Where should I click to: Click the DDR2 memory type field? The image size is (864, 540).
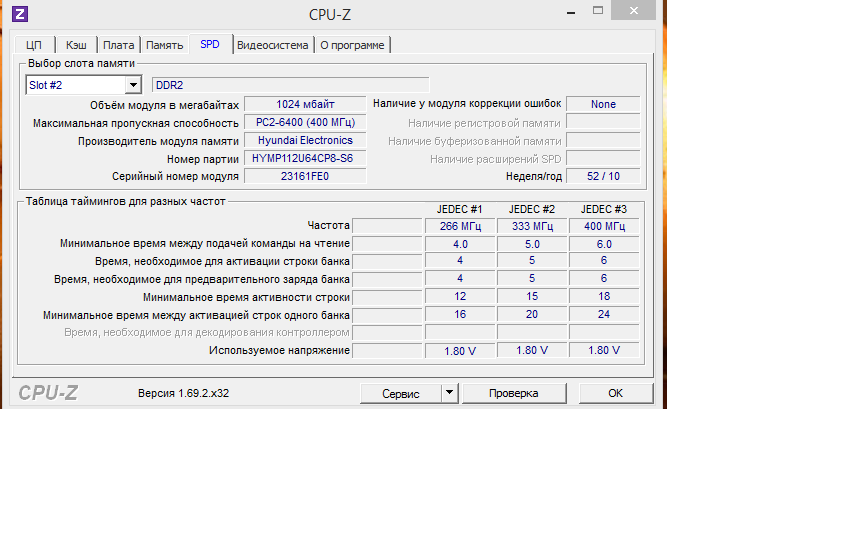(290, 85)
